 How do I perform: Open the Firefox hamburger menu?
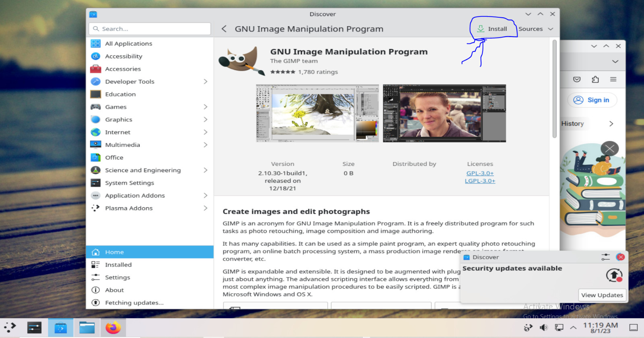613,79
